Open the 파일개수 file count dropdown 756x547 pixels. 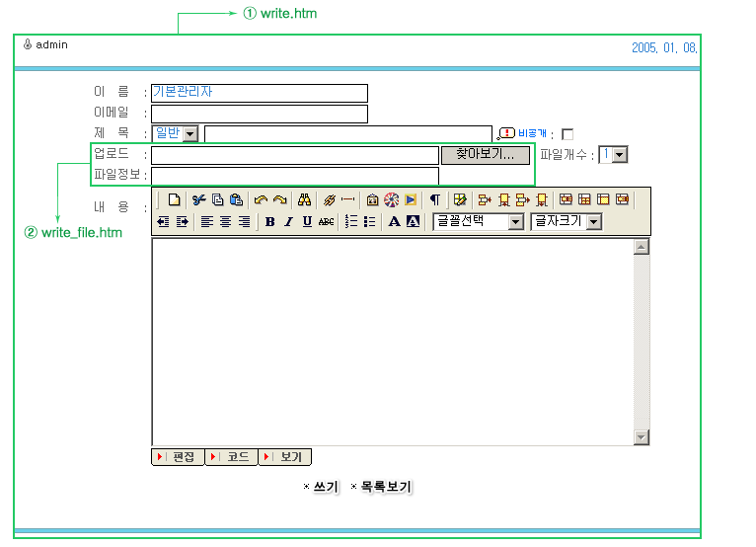pyautogui.click(x=620, y=154)
